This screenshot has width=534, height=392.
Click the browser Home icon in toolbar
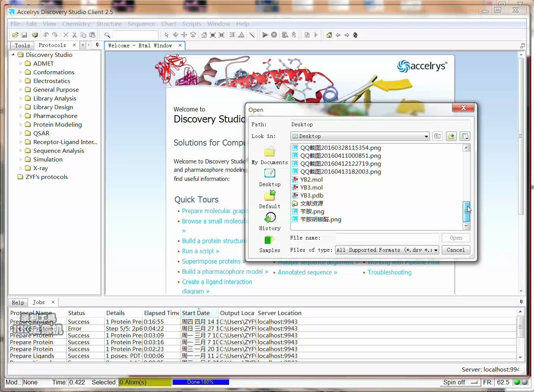point(329,35)
